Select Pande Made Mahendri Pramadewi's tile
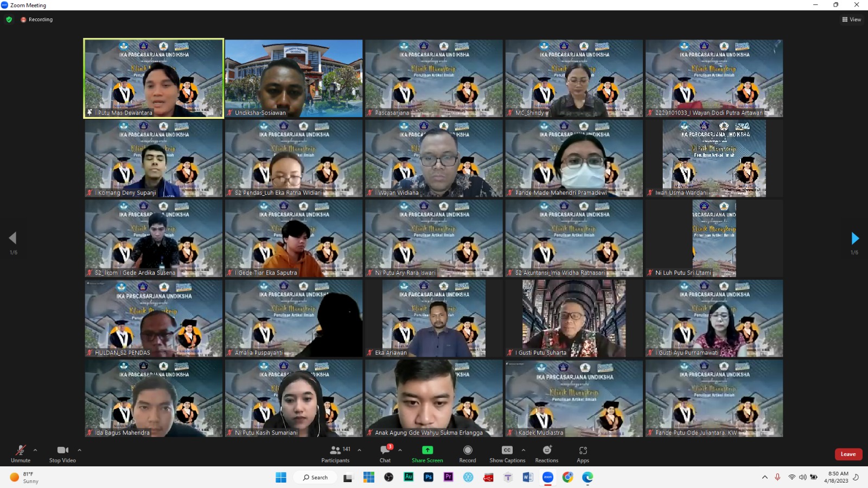This screenshot has width=868, height=488. click(x=574, y=158)
